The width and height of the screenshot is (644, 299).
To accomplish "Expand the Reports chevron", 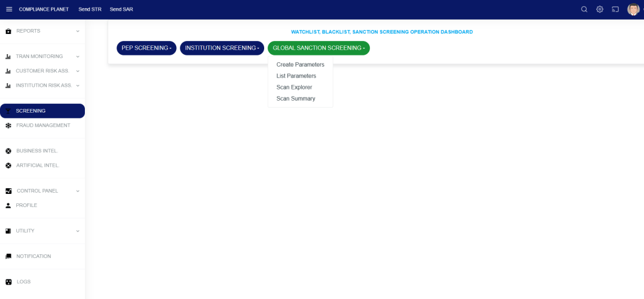I will click(78, 31).
